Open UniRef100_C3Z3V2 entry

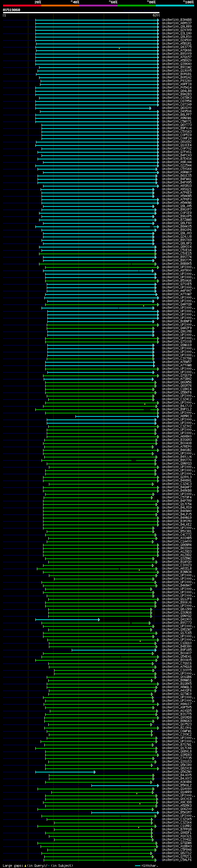click(177, 426)
